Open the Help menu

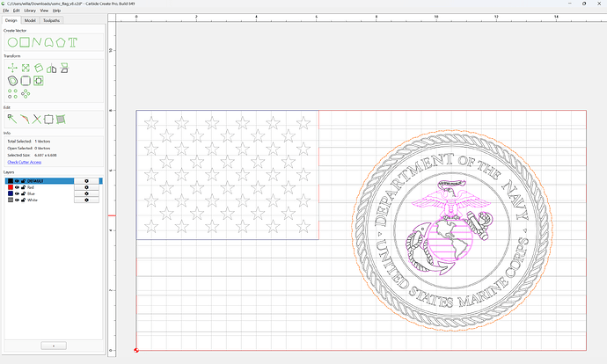click(x=56, y=11)
